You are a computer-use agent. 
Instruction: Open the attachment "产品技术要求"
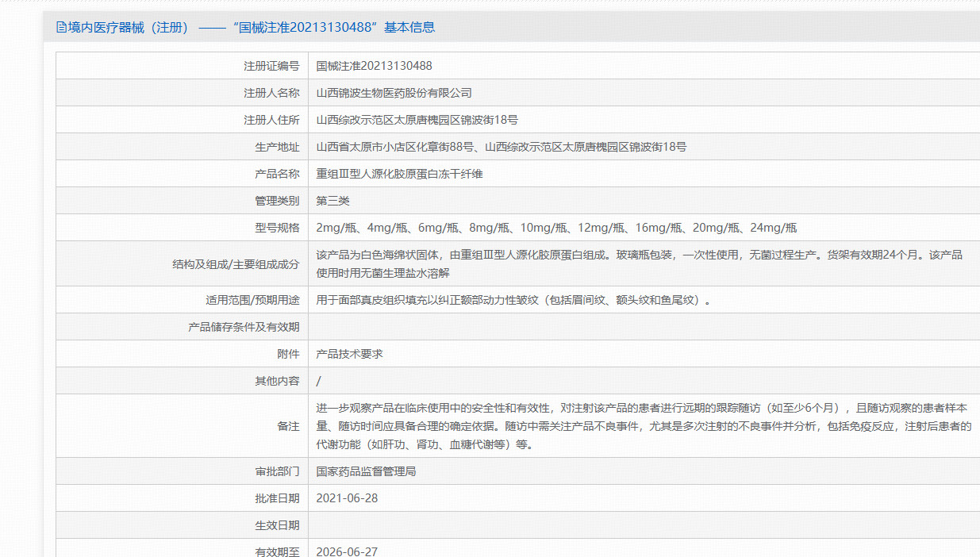[350, 353]
